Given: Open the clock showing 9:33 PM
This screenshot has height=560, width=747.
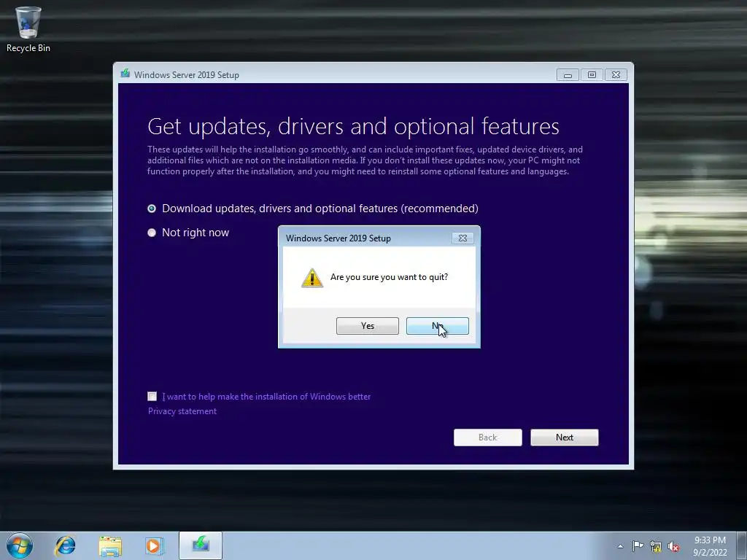Looking at the screenshot, I should 710,546.
